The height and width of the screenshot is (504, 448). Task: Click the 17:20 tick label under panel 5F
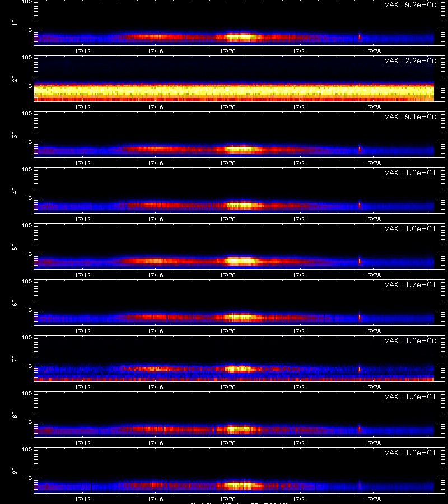(x=228, y=275)
